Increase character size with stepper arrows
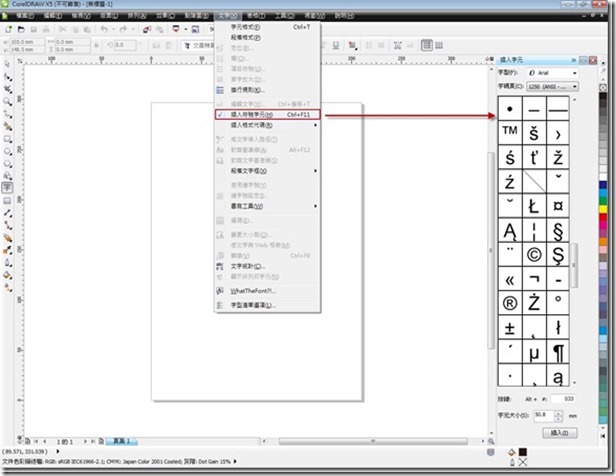This screenshot has height=476, width=616. [x=559, y=413]
